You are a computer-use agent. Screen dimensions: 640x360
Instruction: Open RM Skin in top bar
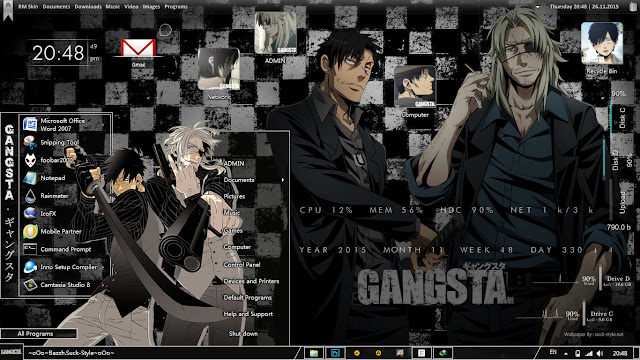pos(28,7)
